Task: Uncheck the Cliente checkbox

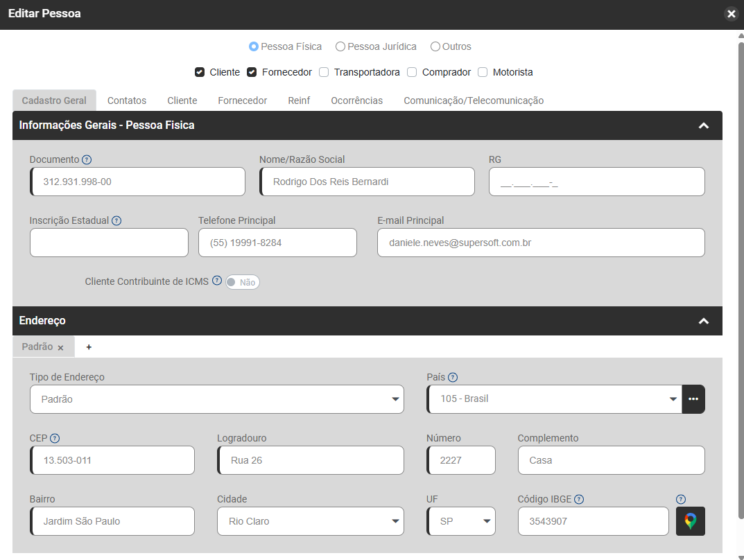Action: coord(200,72)
